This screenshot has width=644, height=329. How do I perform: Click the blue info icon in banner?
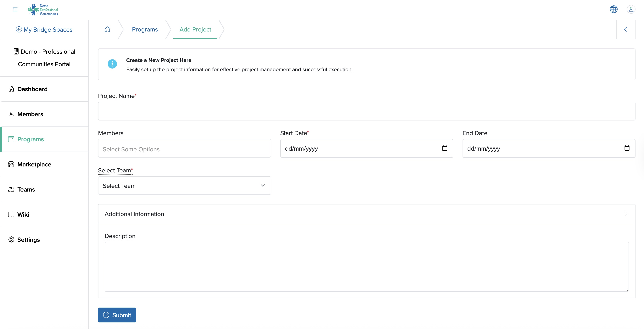[x=112, y=64]
